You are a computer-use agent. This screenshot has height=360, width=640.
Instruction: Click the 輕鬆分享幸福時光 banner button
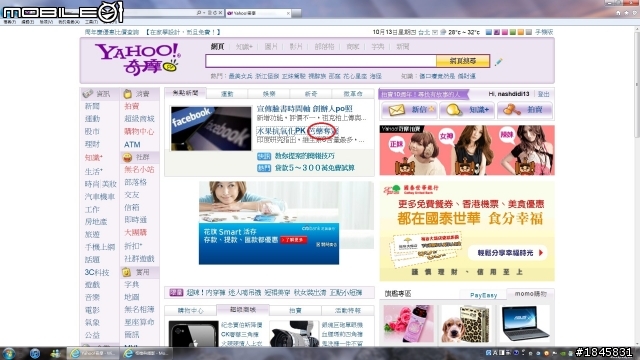coord(507,253)
